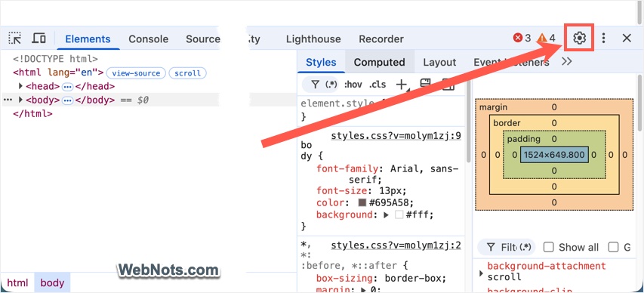This screenshot has width=644, height=293.
Task: Click the html breadcrumb
Action: (17, 282)
